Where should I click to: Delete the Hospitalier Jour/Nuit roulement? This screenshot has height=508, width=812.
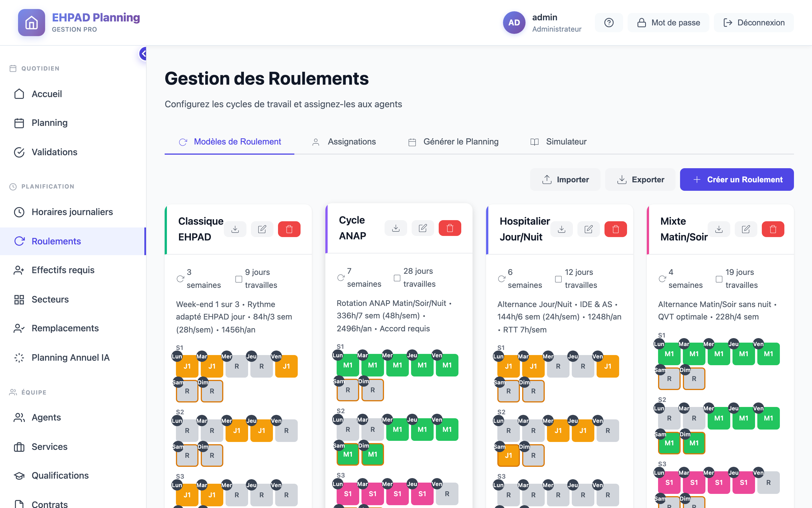coord(616,229)
